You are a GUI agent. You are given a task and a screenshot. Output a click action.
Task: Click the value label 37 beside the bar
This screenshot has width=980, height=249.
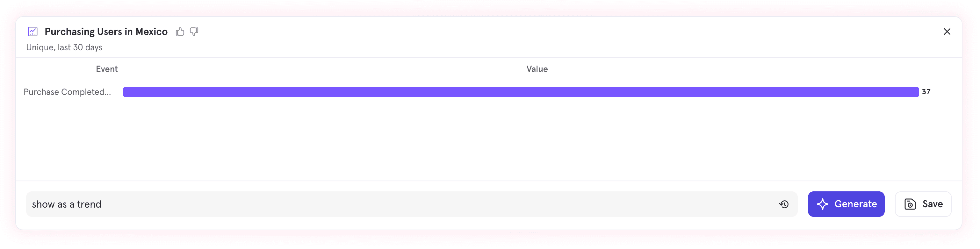click(926, 92)
